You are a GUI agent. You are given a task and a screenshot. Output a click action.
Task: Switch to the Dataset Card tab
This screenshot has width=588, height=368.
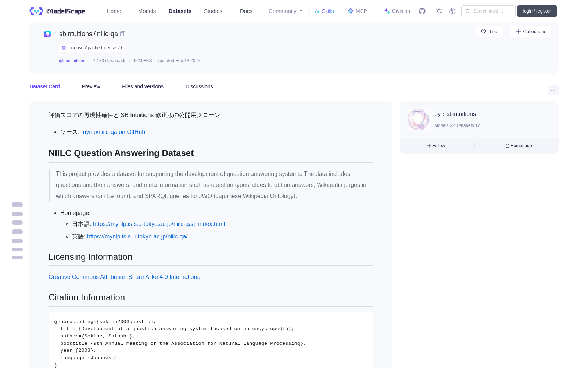[x=44, y=86]
